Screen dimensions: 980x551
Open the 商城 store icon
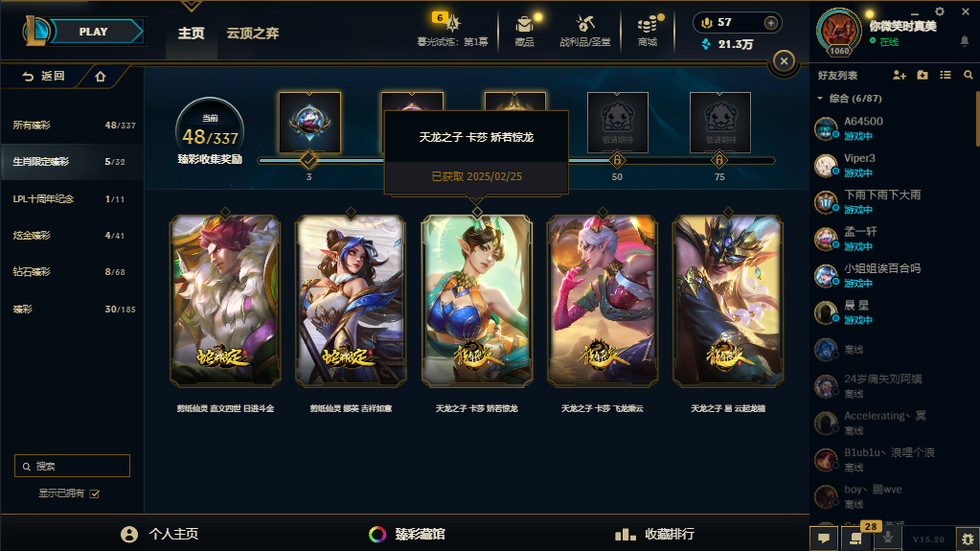648,25
